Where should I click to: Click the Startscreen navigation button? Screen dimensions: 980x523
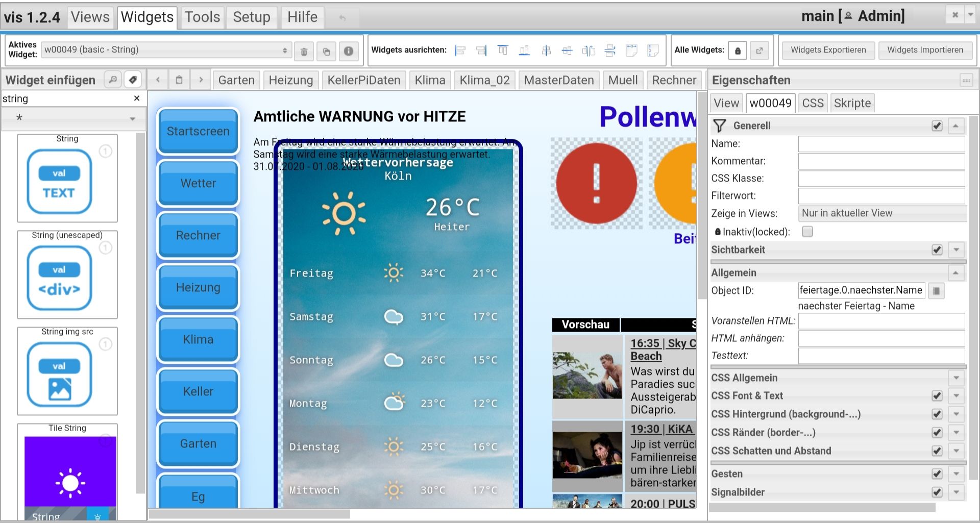point(198,131)
